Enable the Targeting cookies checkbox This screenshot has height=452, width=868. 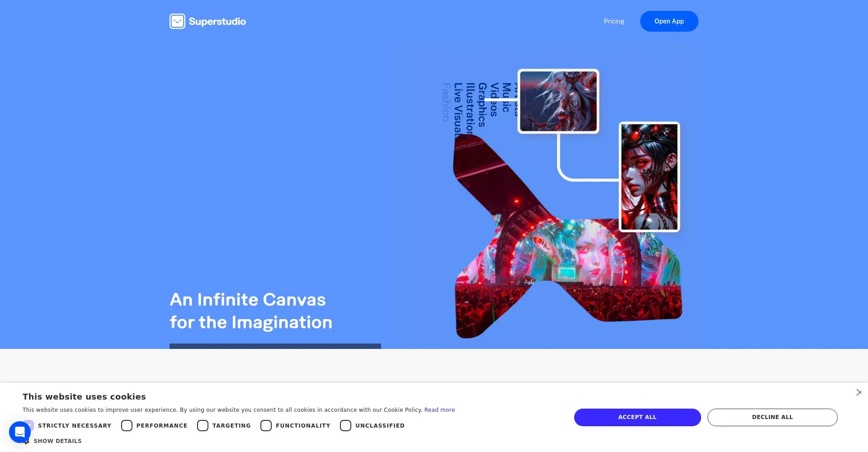pos(203,426)
